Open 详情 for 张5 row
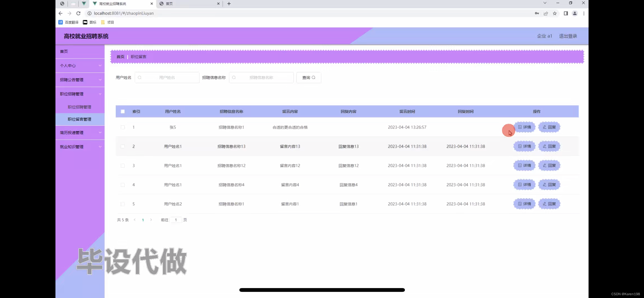 (x=524, y=127)
